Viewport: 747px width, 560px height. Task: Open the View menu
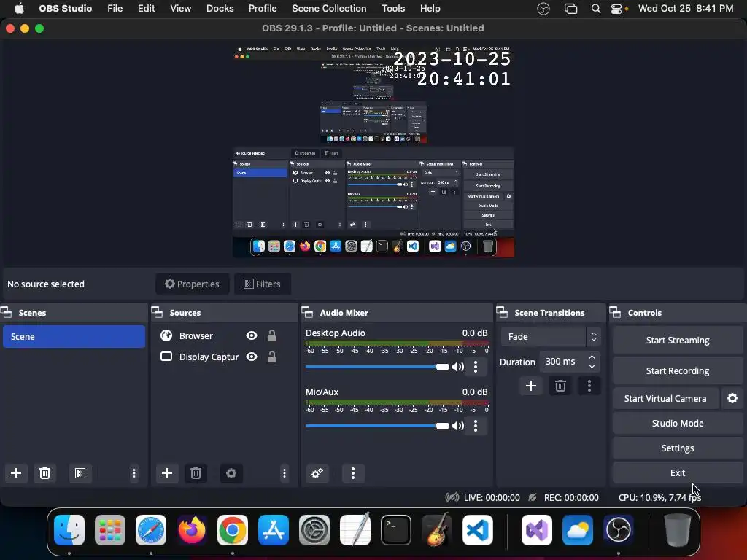click(x=181, y=9)
